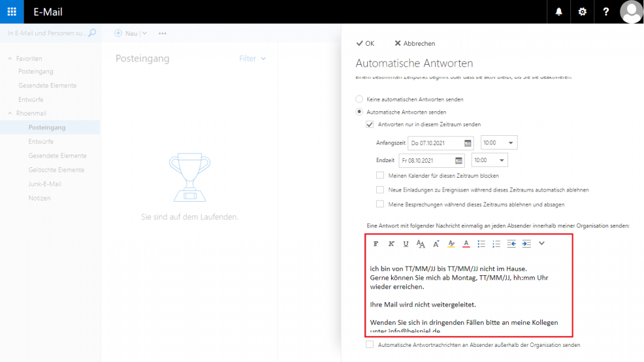Insert a bulleted list

[x=481, y=244]
